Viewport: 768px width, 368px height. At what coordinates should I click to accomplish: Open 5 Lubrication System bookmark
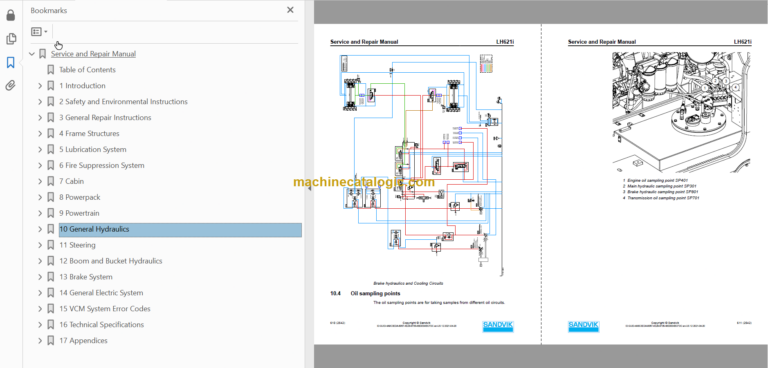pos(93,149)
